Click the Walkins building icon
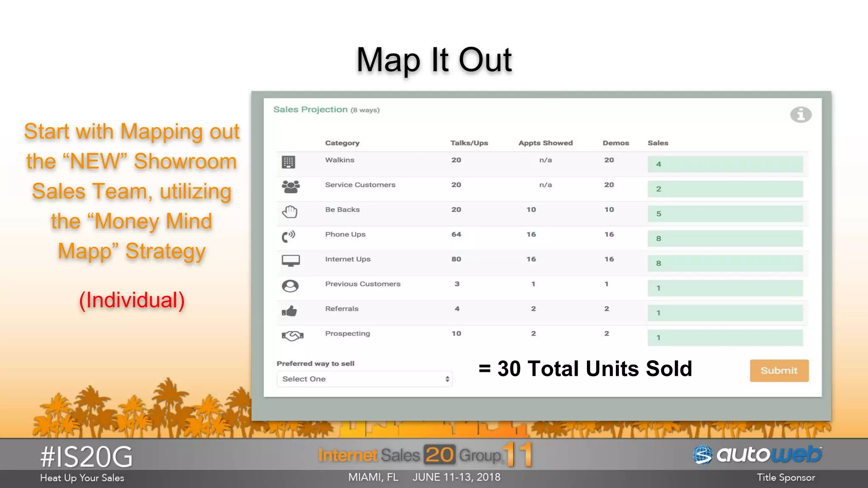 288,162
